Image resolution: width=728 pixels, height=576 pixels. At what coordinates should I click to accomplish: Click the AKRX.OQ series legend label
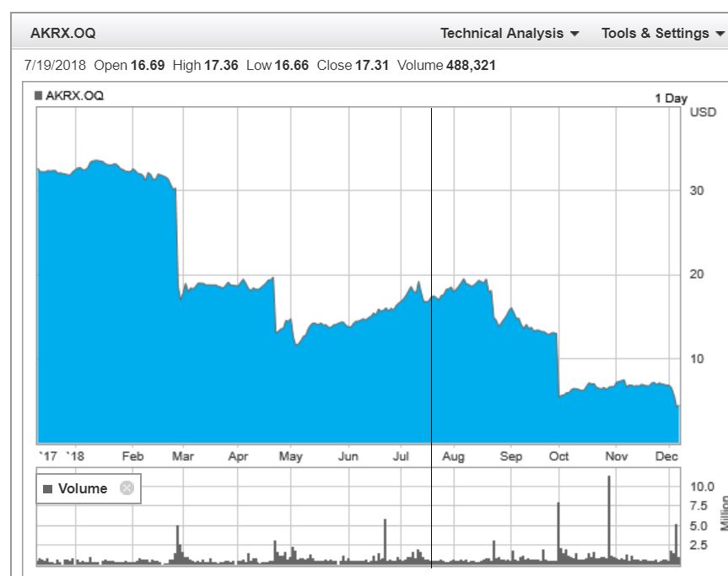(75, 96)
